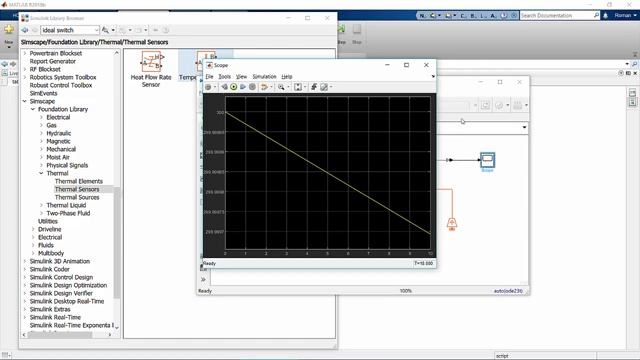Click the Run button in Scope toolbar
This screenshot has width=640, height=360.
click(233, 87)
